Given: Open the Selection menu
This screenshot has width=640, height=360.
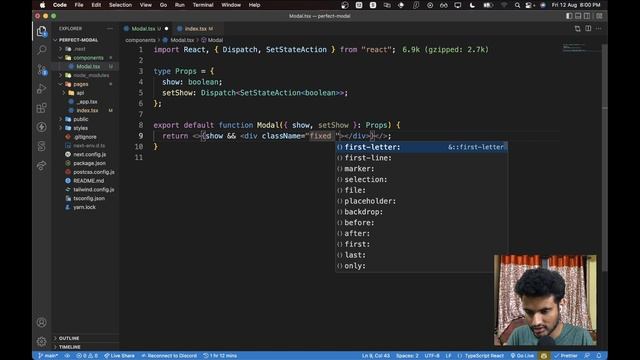Looking at the screenshot, I should pyautogui.click(x=120, y=5).
